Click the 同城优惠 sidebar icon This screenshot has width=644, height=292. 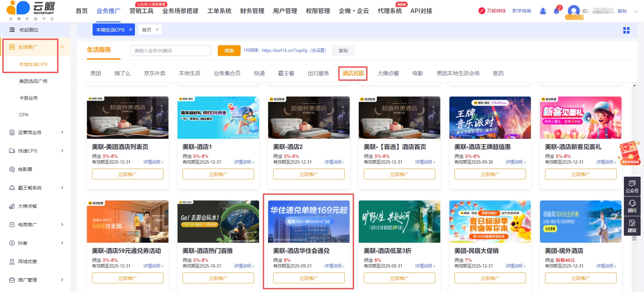12,261
